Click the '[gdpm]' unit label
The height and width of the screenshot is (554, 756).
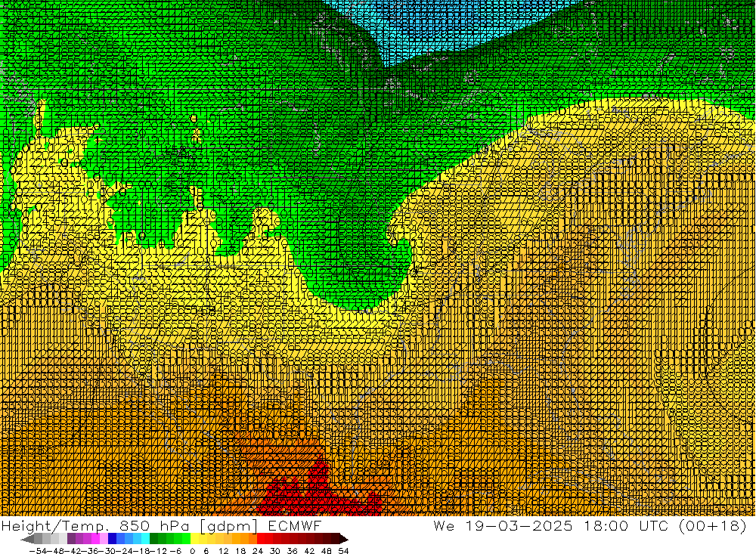228,527
